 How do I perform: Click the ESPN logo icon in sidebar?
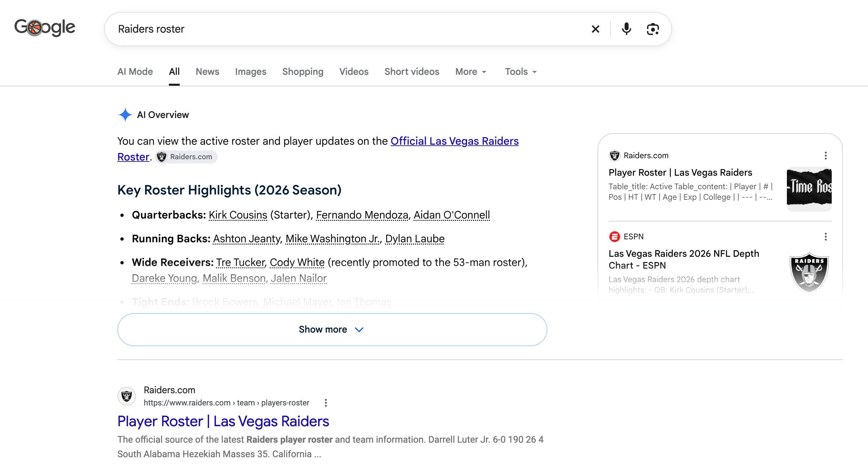(614, 237)
